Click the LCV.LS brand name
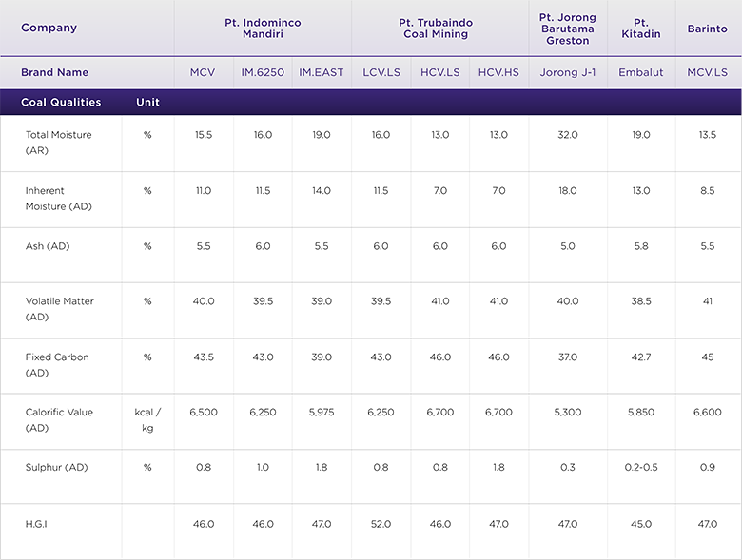742x560 pixels. [381, 72]
